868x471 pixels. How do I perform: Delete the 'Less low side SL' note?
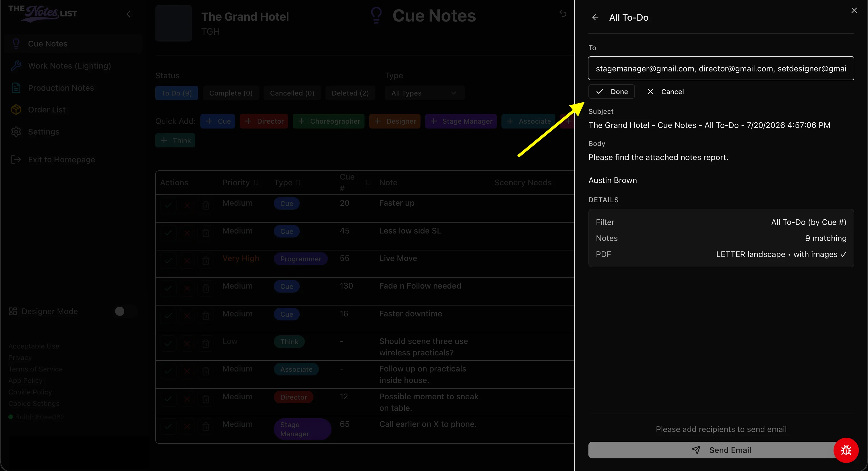pyautogui.click(x=206, y=232)
